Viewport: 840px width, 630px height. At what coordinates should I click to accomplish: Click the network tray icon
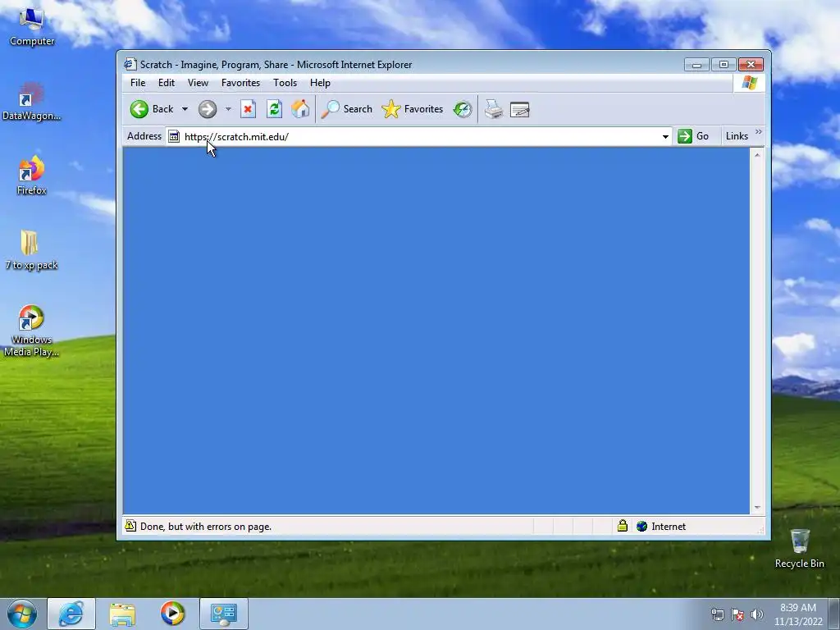click(717, 614)
